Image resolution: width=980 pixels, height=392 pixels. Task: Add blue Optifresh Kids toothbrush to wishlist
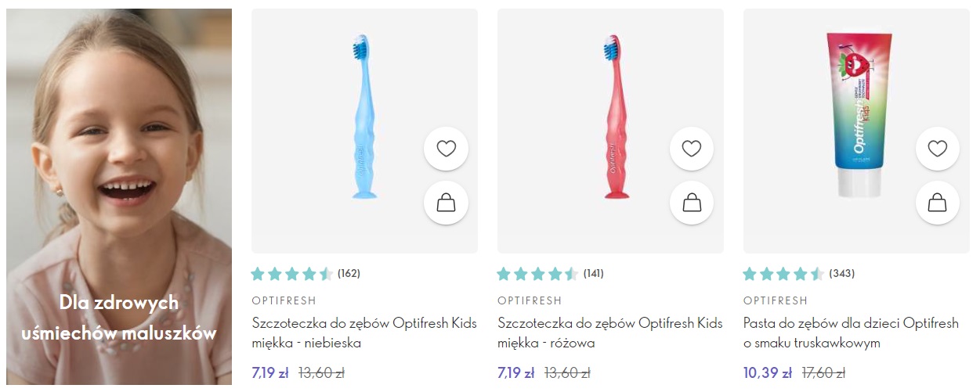coord(446,149)
